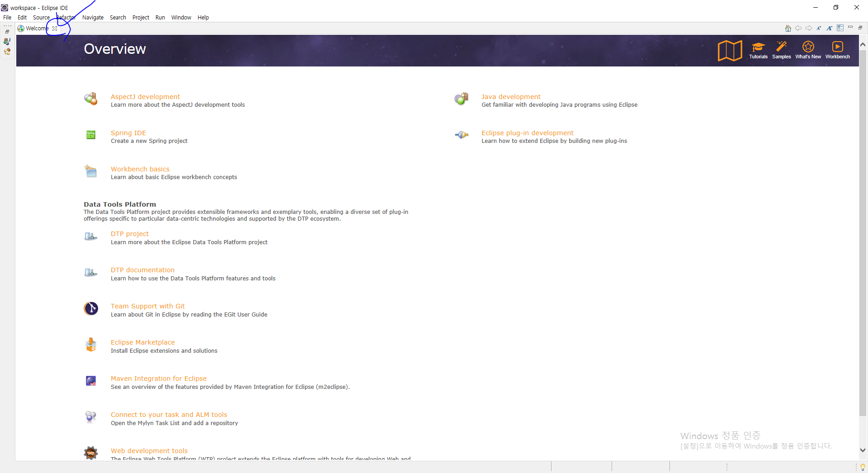The height and width of the screenshot is (473, 868).
Task: Close the Welcome tab
Action: (55, 28)
